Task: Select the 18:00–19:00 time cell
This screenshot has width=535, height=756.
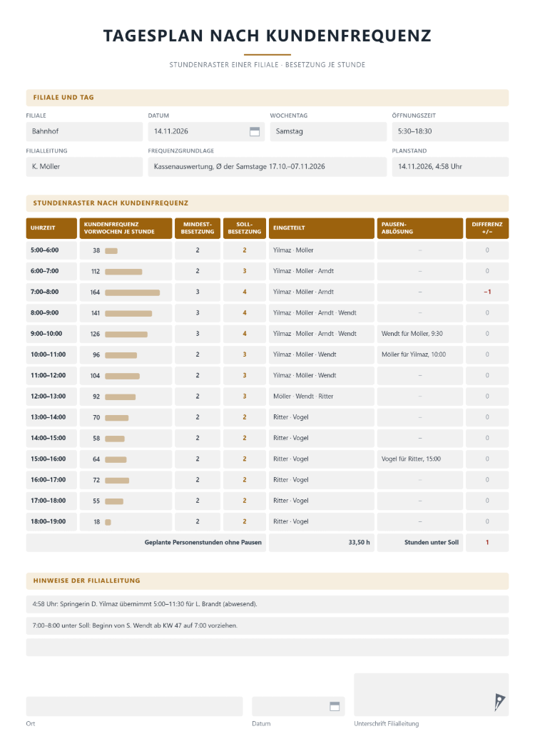Action: point(51,521)
